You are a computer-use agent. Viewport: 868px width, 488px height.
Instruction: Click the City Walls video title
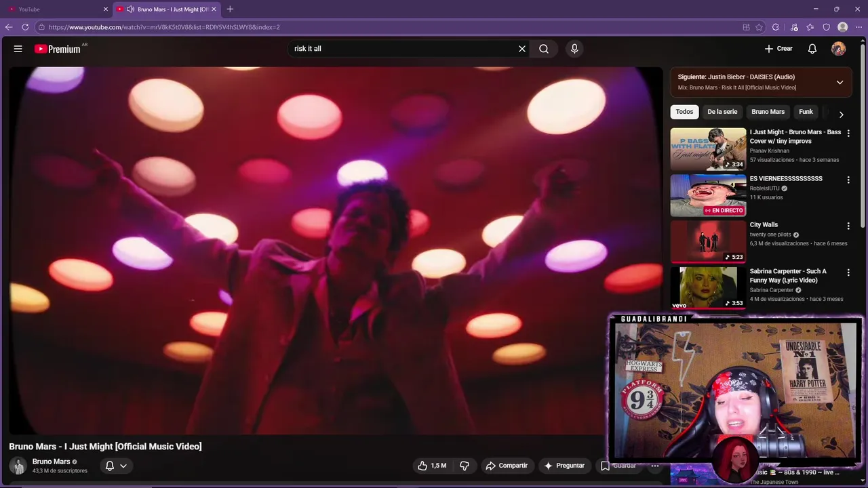click(764, 225)
